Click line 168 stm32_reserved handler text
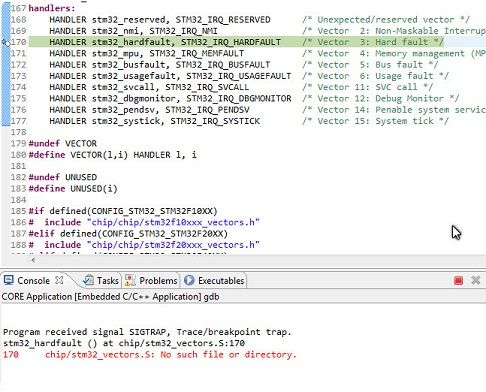 160,20
